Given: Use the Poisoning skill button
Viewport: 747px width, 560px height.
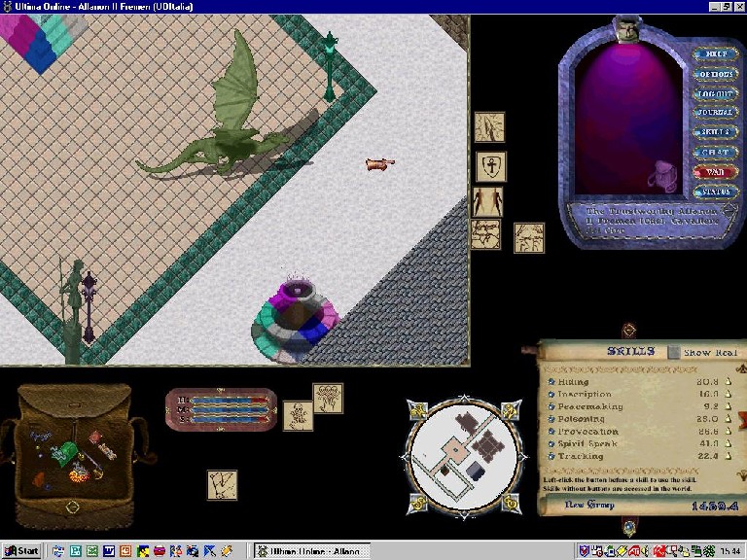Looking at the screenshot, I should (551, 419).
